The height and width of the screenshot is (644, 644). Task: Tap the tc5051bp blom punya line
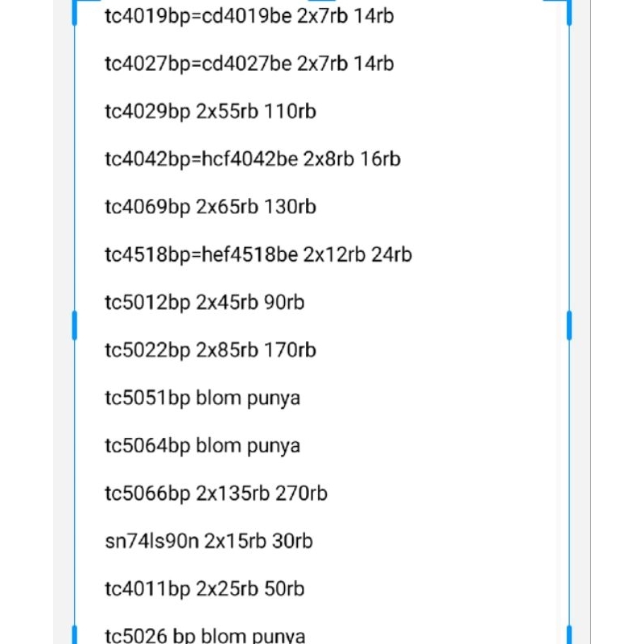[x=202, y=398]
